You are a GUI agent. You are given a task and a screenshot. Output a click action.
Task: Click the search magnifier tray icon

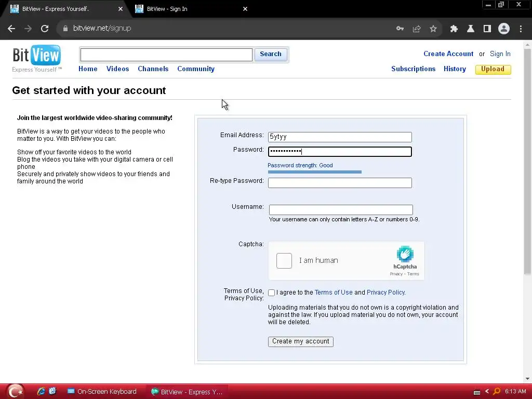click(x=497, y=391)
